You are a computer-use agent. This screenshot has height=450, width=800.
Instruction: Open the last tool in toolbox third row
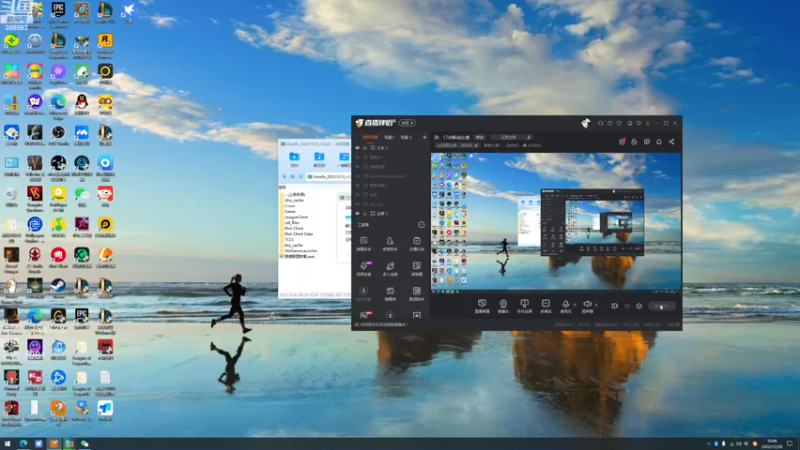416,293
